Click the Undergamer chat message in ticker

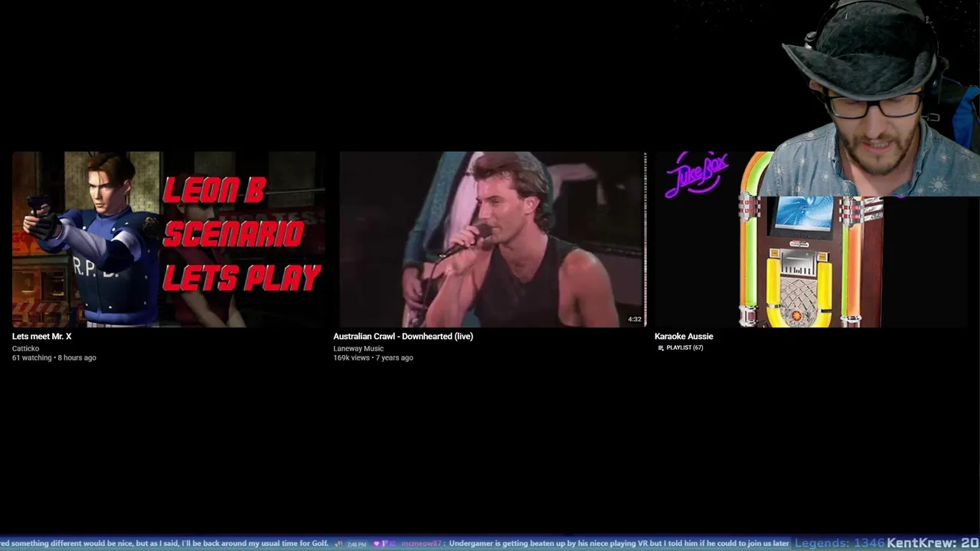tap(619, 544)
